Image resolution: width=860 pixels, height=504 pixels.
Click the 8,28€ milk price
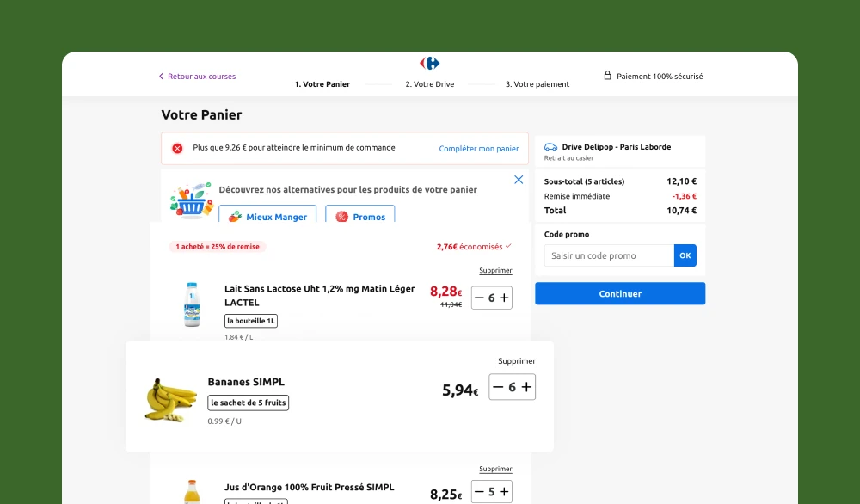point(445,292)
